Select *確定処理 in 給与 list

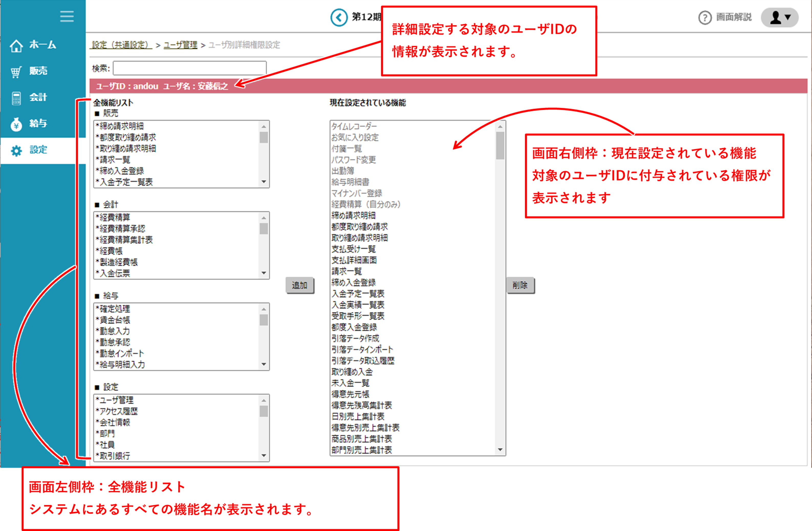coord(176,309)
